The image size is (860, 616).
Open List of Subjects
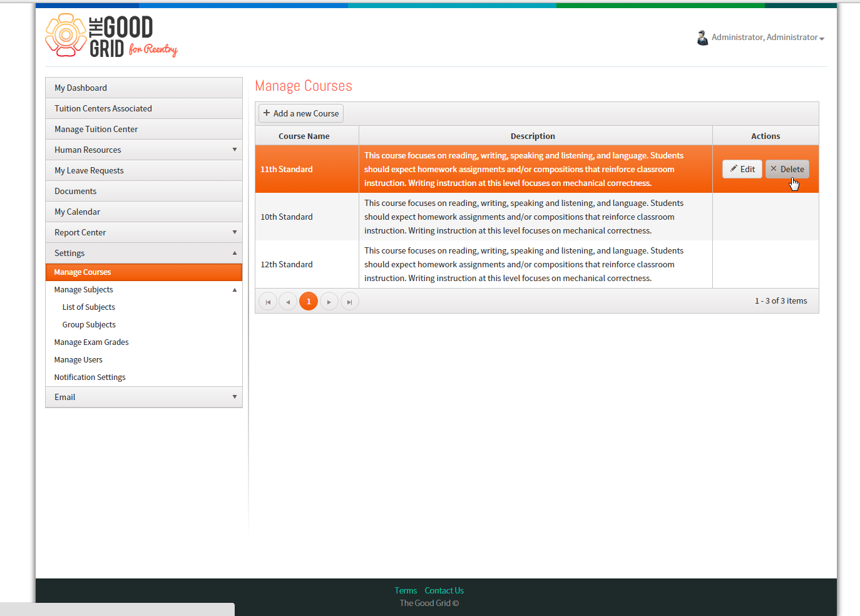(89, 307)
